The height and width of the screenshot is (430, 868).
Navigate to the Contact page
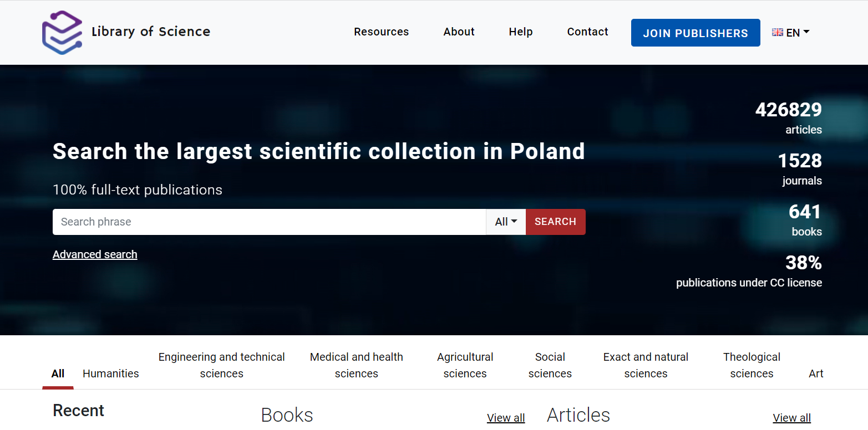pyautogui.click(x=587, y=32)
